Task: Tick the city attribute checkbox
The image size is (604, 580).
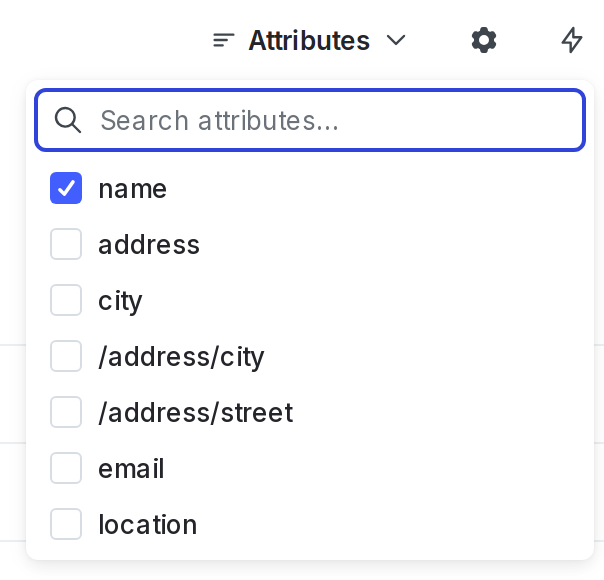Action: point(66,301)
